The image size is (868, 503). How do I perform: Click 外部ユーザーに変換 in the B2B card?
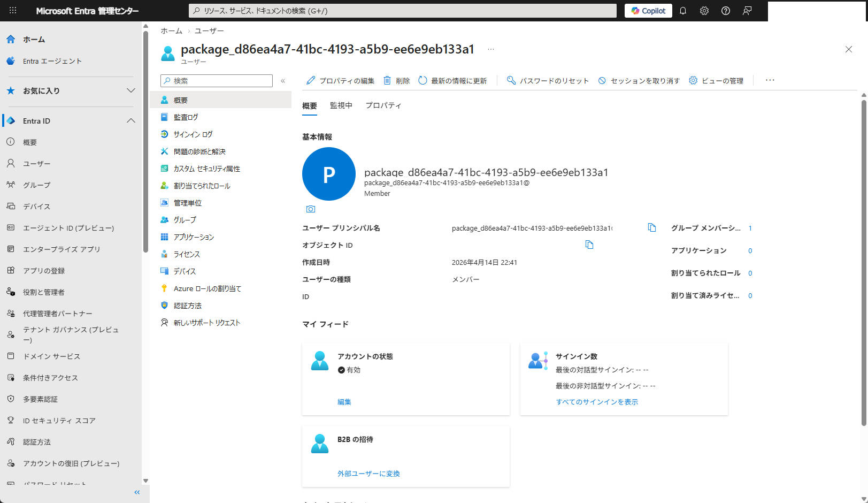click(369, 473)
